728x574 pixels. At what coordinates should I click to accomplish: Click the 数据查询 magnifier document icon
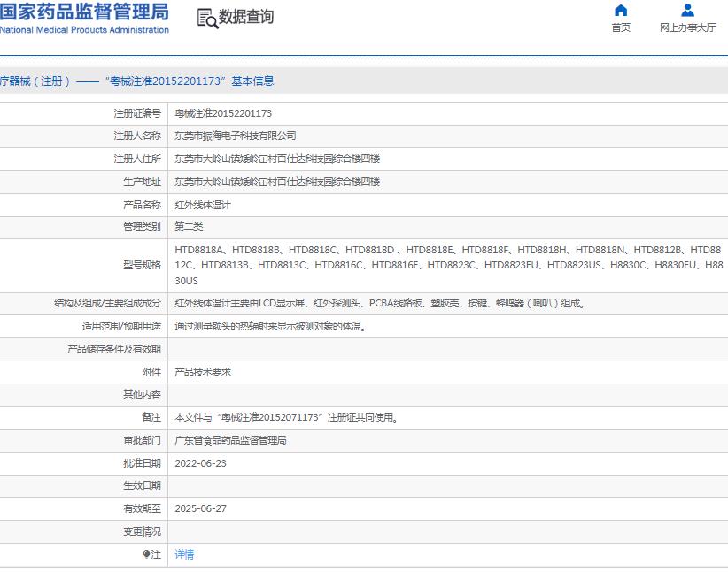click(x=207, y=18)
